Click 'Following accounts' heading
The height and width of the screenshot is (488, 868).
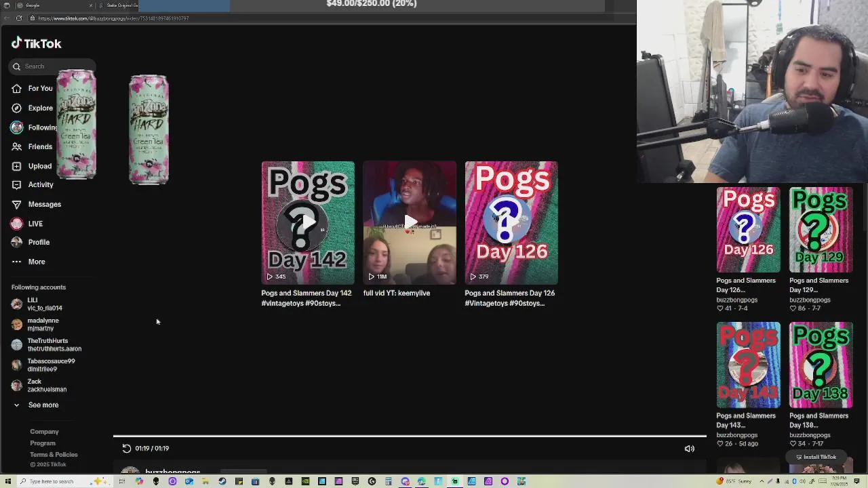point(39,287)
